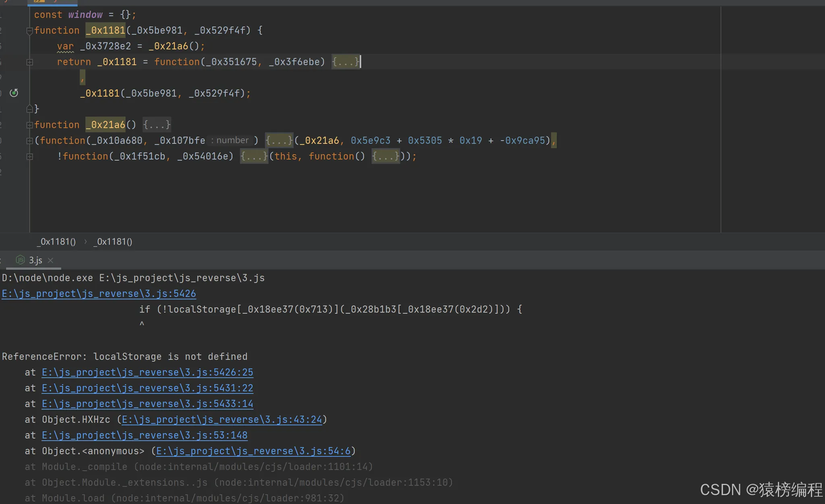Expand folded return _0x1181 line in gutter
The height and width of the screenshot is (504, 825).
29,62
